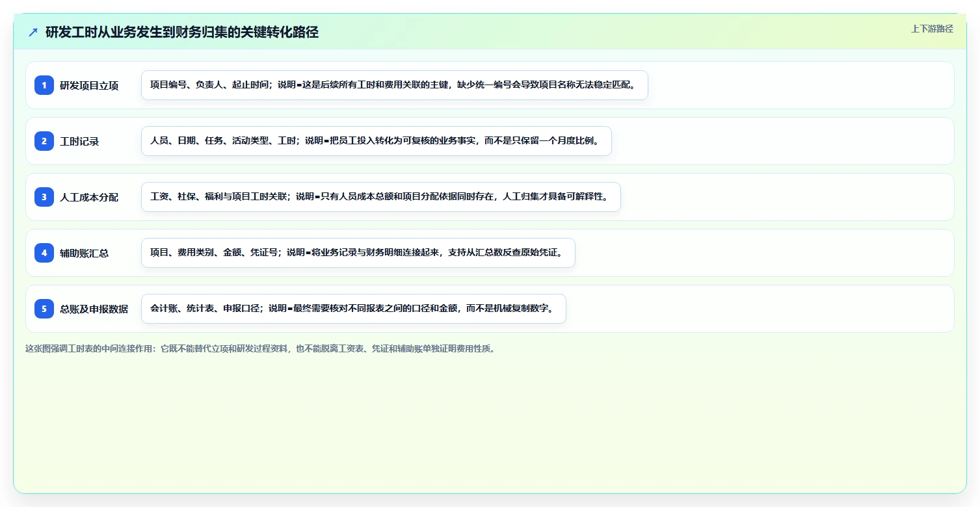Click the description starting 项目、费用类别、金额、凭证号
The width and height of the screenshot is (980, 507).
[358, 253]
